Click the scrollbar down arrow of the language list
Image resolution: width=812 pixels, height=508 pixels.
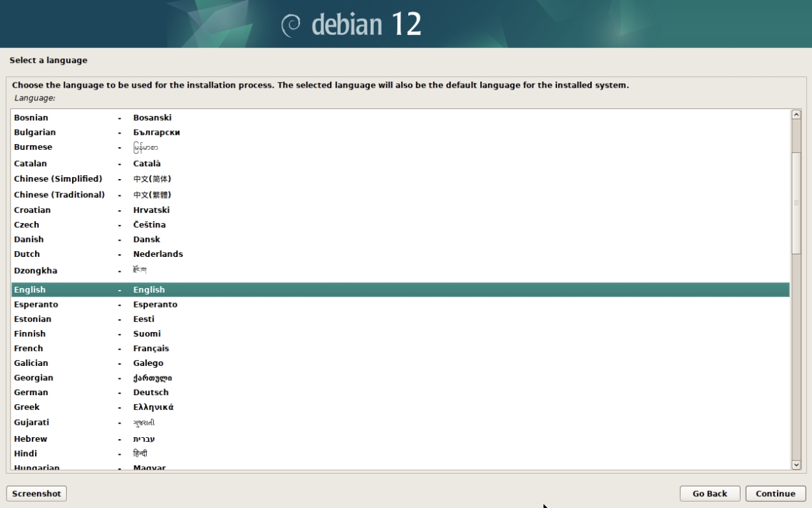tap(796, 465)
